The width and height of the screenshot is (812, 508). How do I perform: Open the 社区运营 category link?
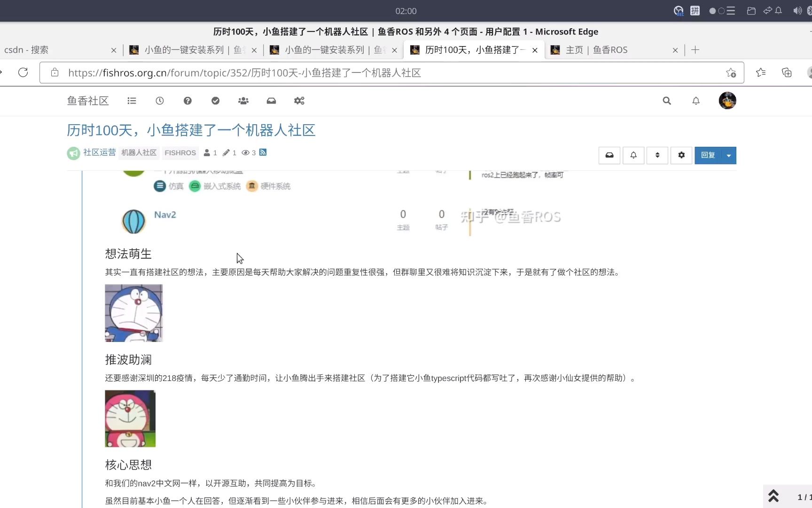(100, 152)
